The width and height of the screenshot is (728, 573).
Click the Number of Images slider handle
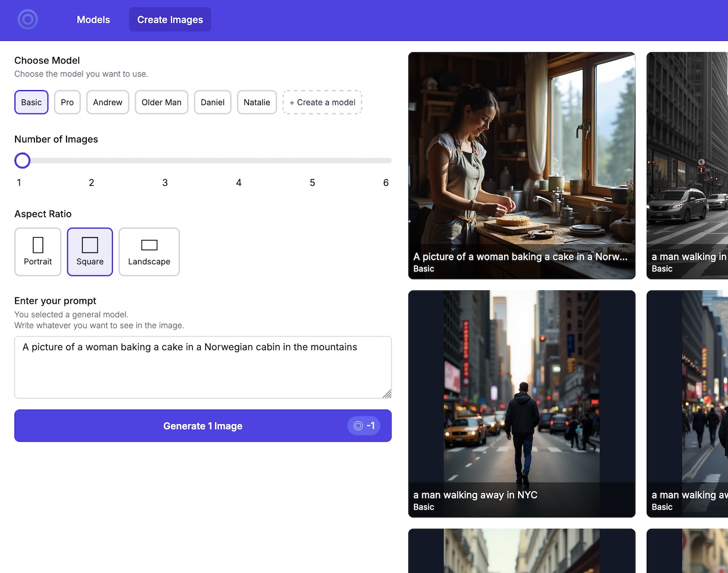[x=22, y=160]
